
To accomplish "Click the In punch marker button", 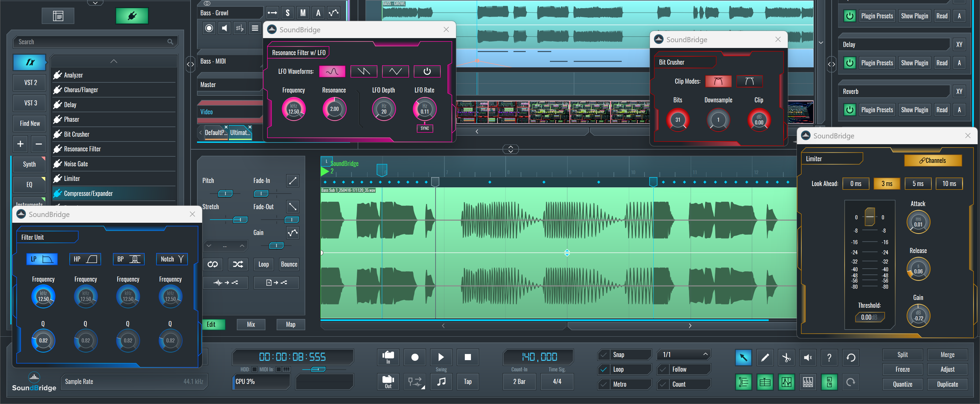I will [x=388, y=357].
